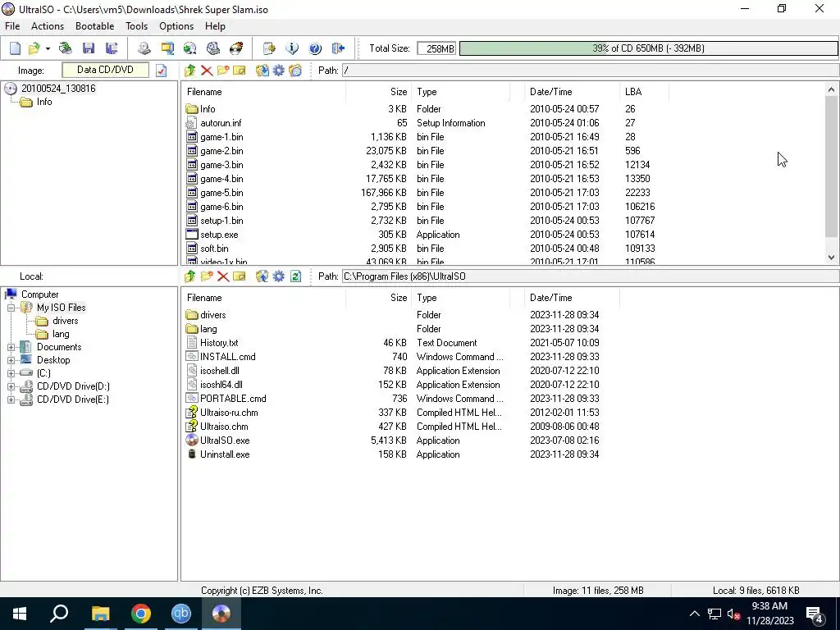Viewport: 840px width, 630px height.
Task: Click the Total Size 258MB field
Action: (x=436, y=48)
